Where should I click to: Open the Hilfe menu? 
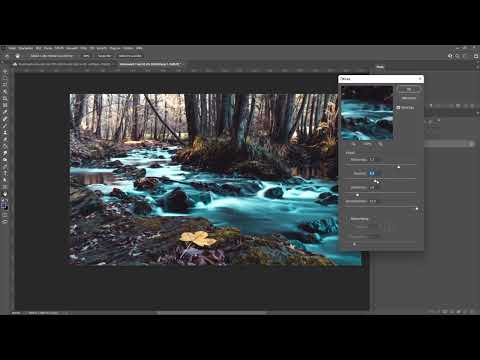(139, 48)
